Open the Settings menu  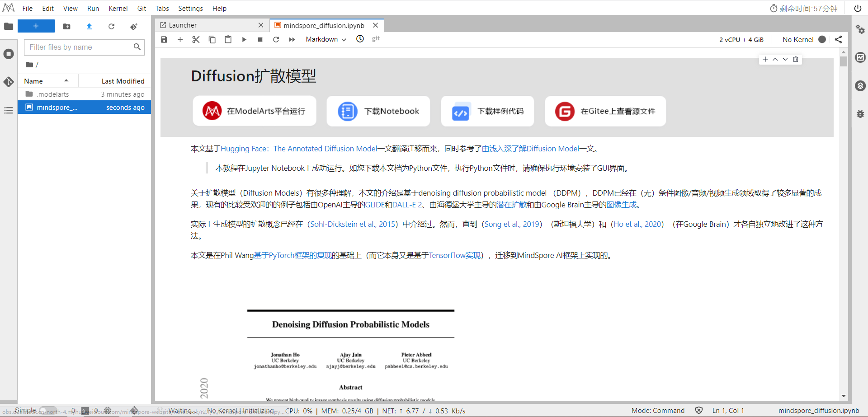click(x=190, y=8)
